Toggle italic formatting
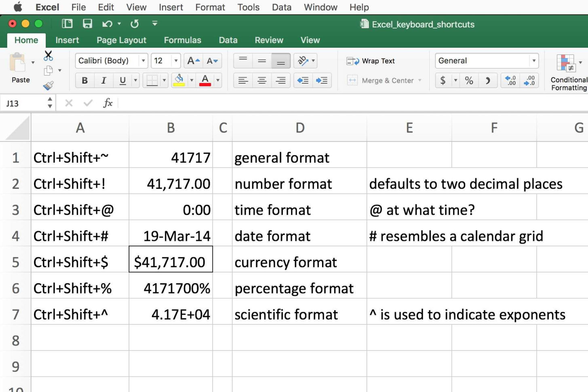 click(103, 80)
